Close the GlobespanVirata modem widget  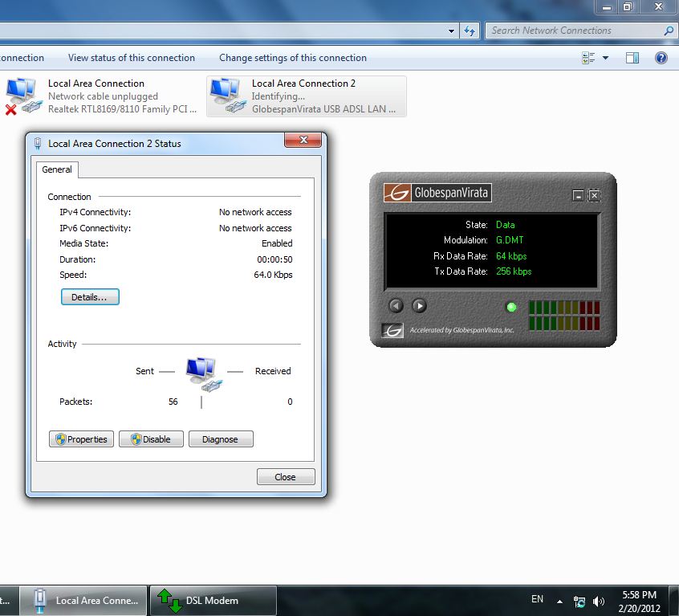click(595, 195)
